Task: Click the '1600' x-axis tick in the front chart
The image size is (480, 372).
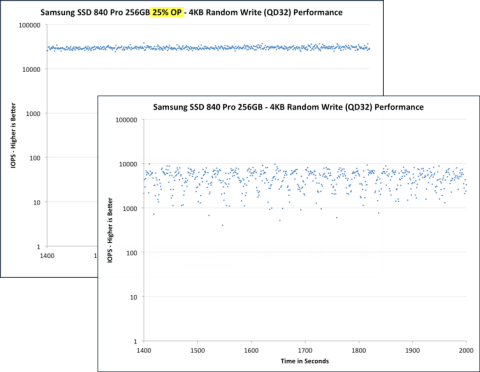Action: [251, 351]
